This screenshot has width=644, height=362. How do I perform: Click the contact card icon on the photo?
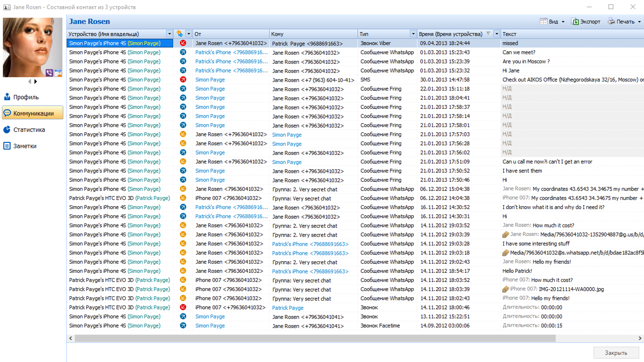click(58, 73)
